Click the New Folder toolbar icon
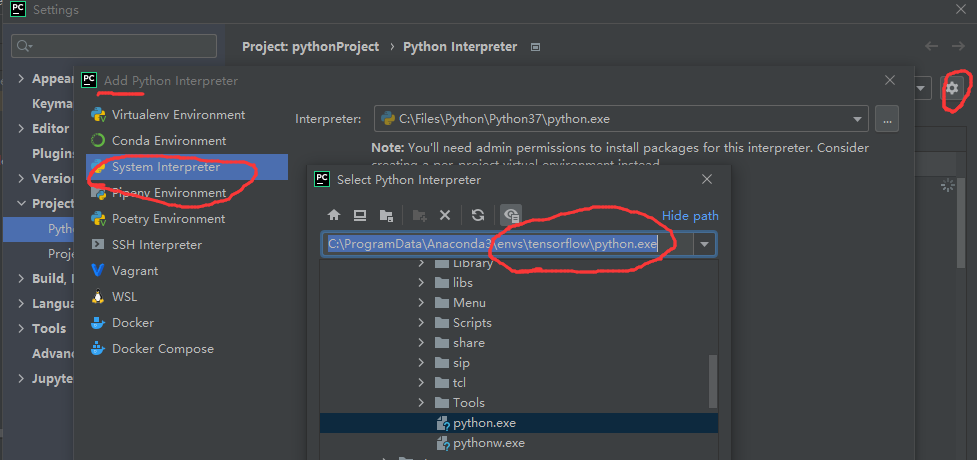This screenshot has width=977, height=460. [x=419, y=216]
